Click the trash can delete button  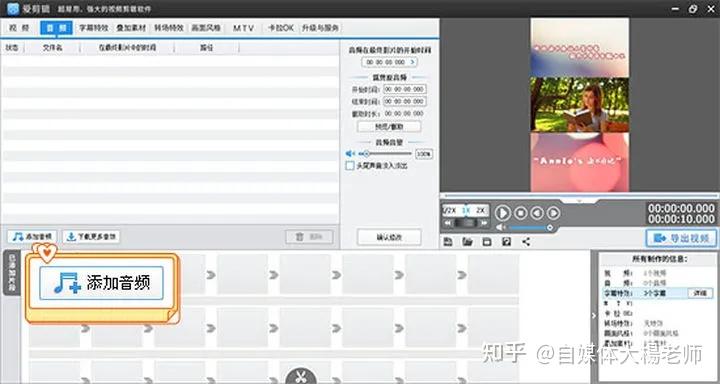pyautogui.click(x=309, y=237)
